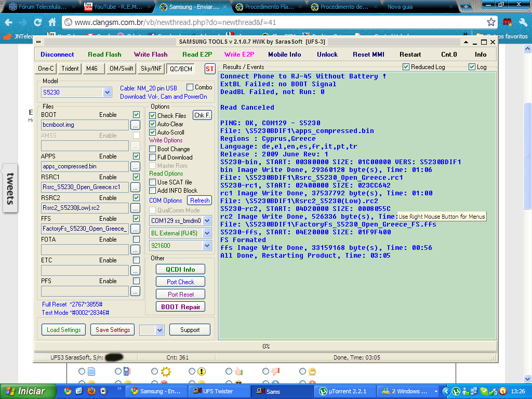Image resolution: width=532 pixels, height=399 pixels.
Task: Enable the ETC file checkbox
Action: (x=137, y=260)
